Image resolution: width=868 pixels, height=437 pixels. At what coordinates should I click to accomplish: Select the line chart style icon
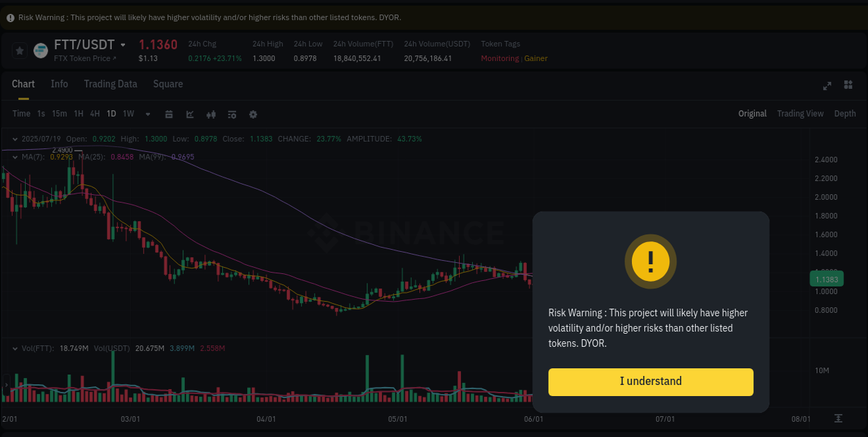tap(190, 114)
